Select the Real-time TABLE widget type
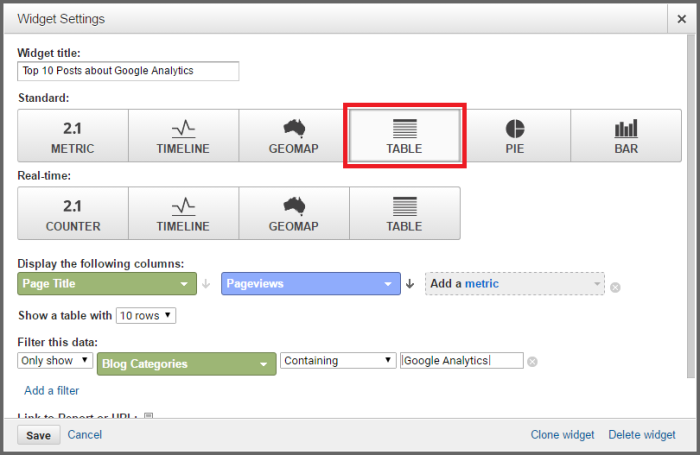Screen dimensions: 700x455 coord(404,213)
